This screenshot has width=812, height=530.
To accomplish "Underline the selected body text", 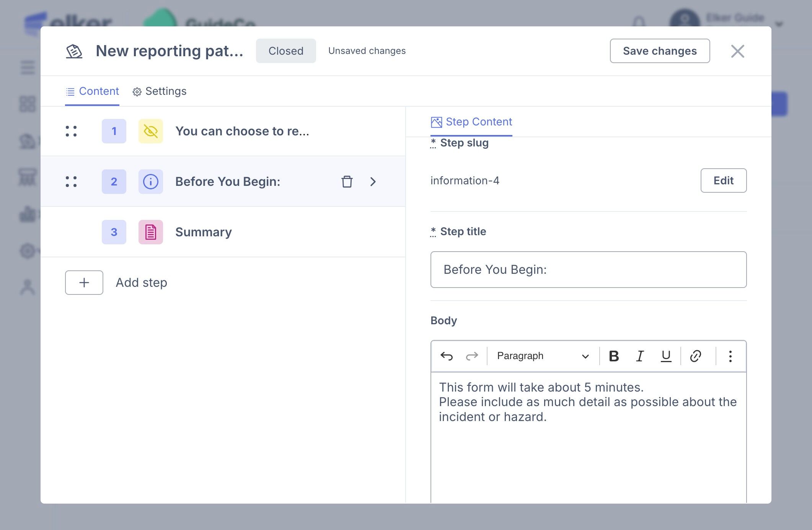I will pos(666,356).
